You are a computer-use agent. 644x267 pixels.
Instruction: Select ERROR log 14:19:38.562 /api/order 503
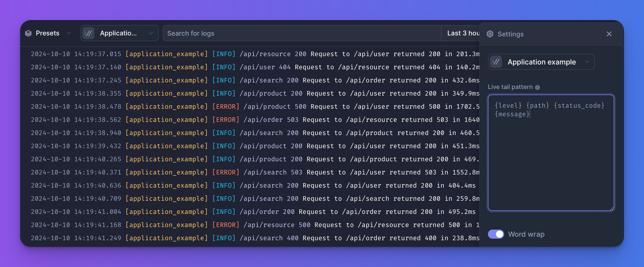click(x=255, y=120)
